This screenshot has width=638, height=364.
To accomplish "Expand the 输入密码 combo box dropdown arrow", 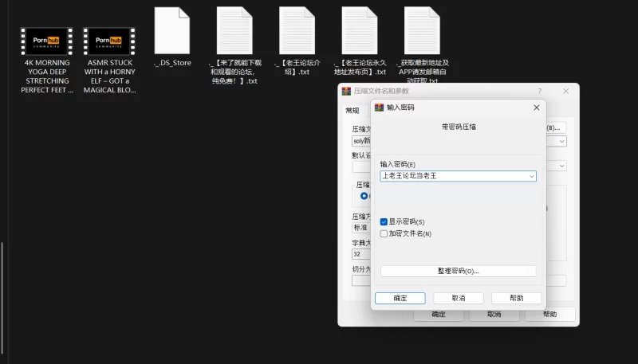I will coord(531,176).
